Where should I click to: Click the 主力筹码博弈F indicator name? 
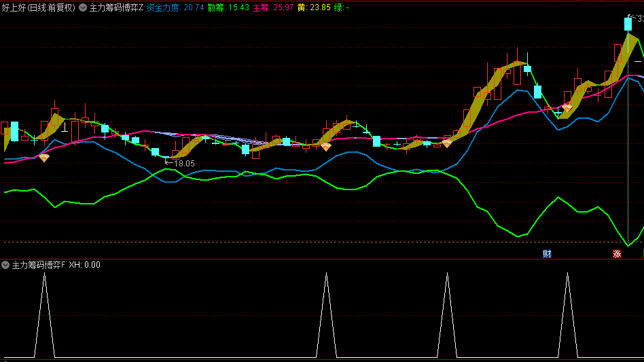39,265
